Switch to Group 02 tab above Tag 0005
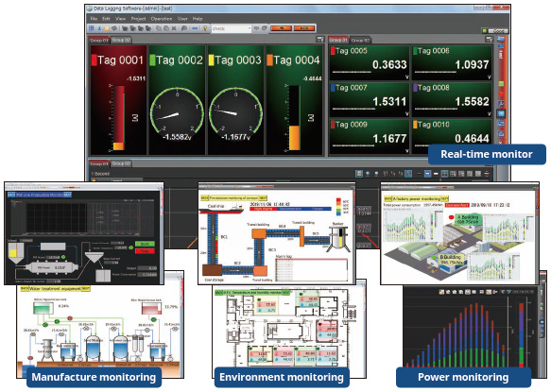The height and width of the screenshot is (392, 551). click(x=360, y=40)
